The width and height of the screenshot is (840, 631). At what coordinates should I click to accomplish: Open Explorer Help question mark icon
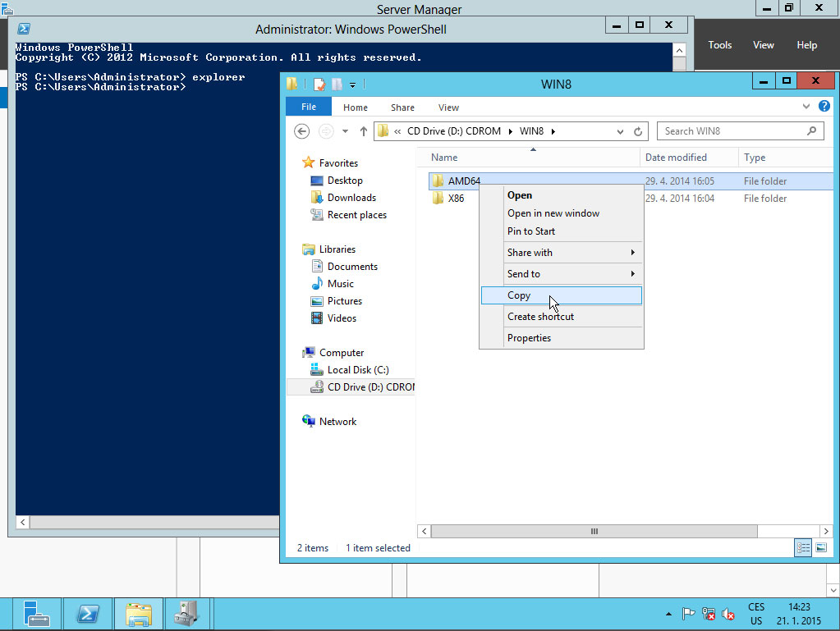click(x=824, y=107)
